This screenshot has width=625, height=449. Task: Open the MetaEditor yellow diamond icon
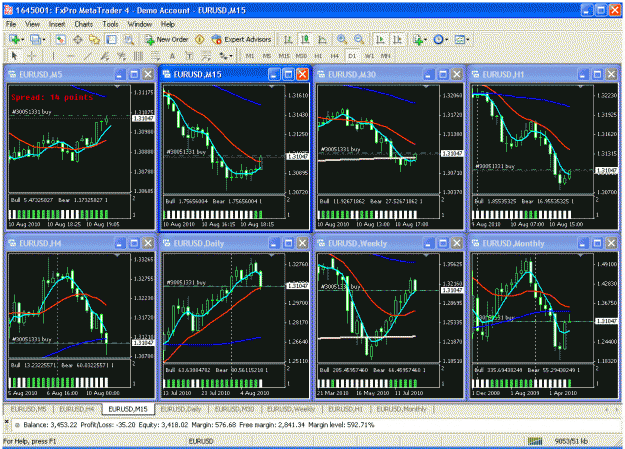tap(200, 39)
